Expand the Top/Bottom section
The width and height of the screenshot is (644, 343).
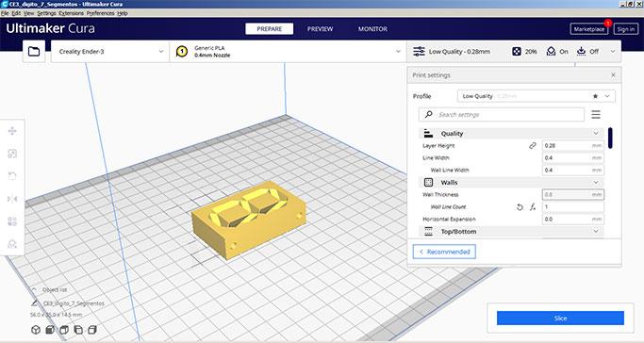pyautogui.click(x=596, y=232)
